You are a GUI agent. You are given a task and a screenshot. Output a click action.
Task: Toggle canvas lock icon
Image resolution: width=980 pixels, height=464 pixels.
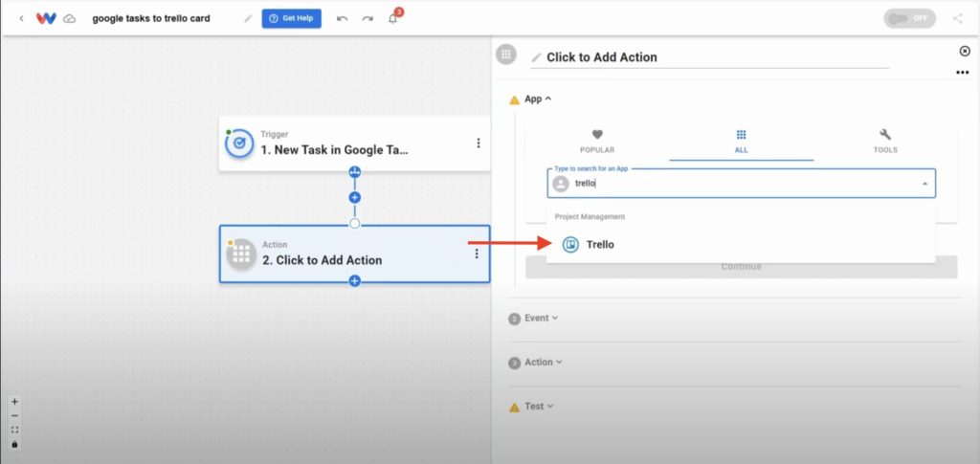pyautogui.click(x=15, y=444)
